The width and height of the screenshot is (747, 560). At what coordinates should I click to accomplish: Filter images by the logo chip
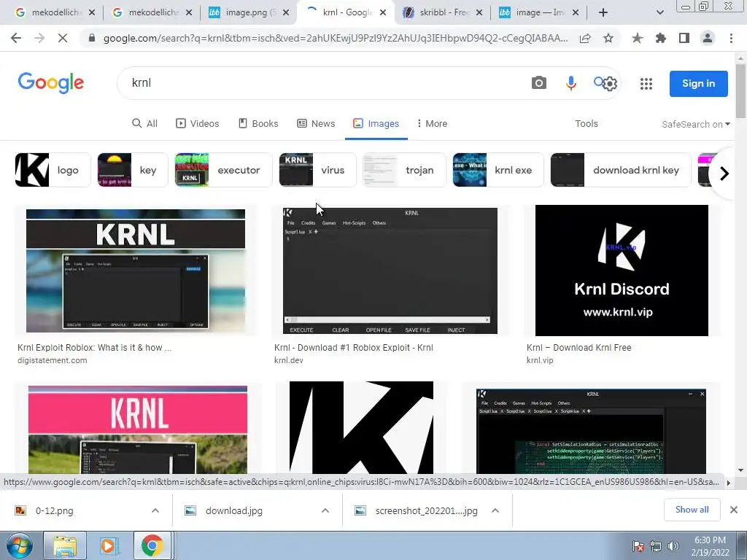(53, 170)
